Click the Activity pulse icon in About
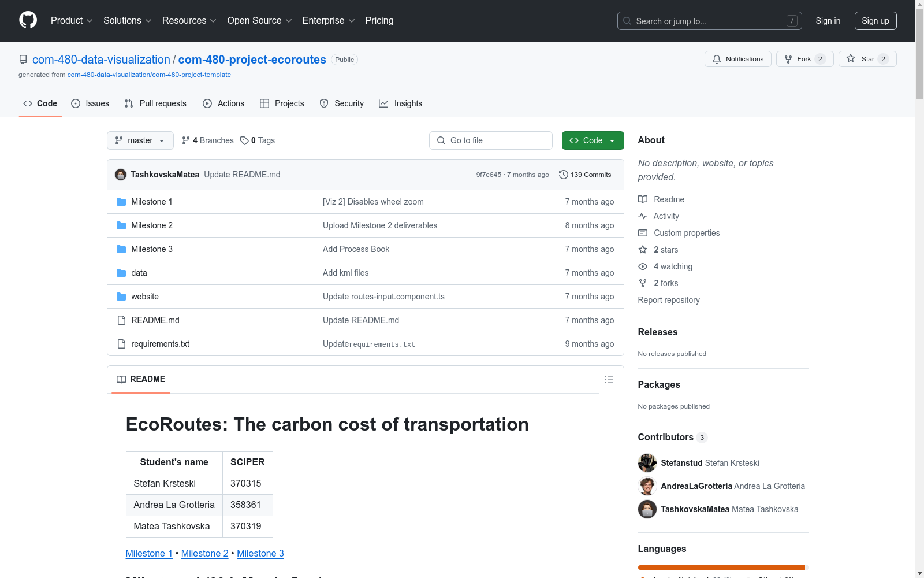This screenshot has height=578, width=924. 643,216
